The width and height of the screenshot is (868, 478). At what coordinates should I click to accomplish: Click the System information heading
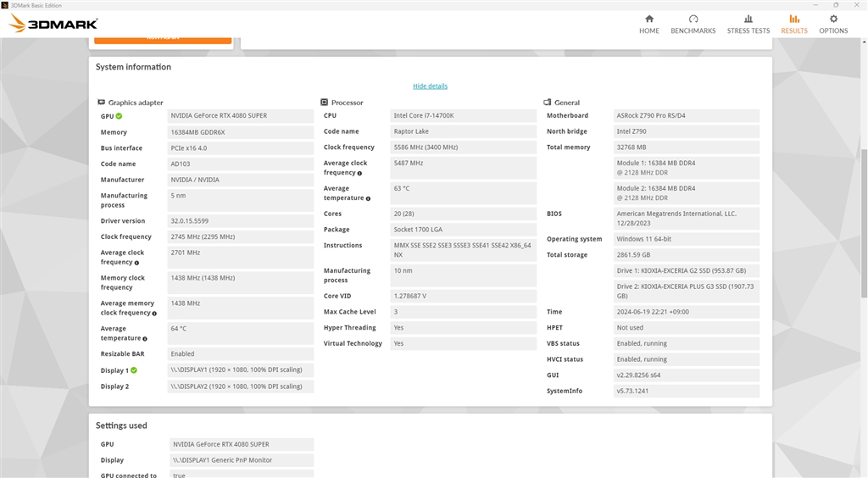pyautogui.click(x=133, y=67)
